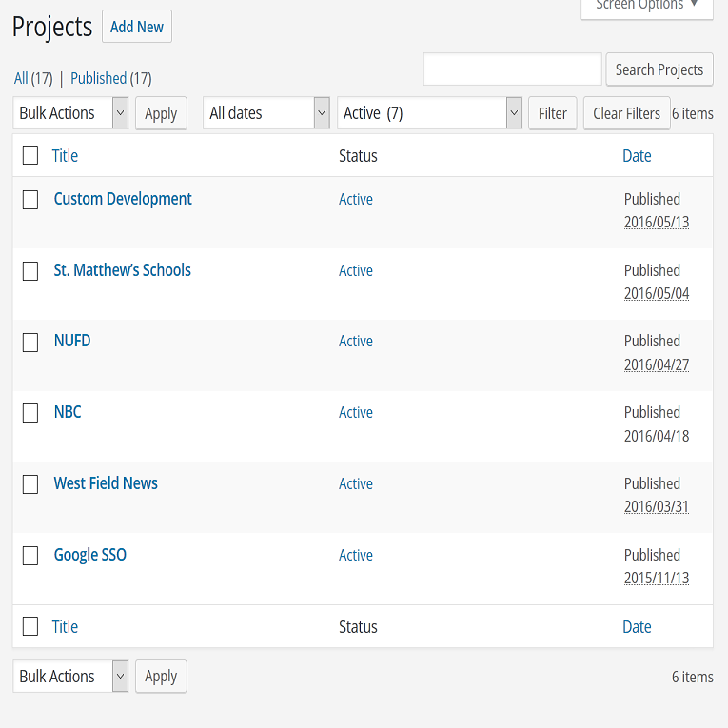Viewport: 728px width, 728px height.
Task: Open the West Field News project
Action: pos(106,483)
